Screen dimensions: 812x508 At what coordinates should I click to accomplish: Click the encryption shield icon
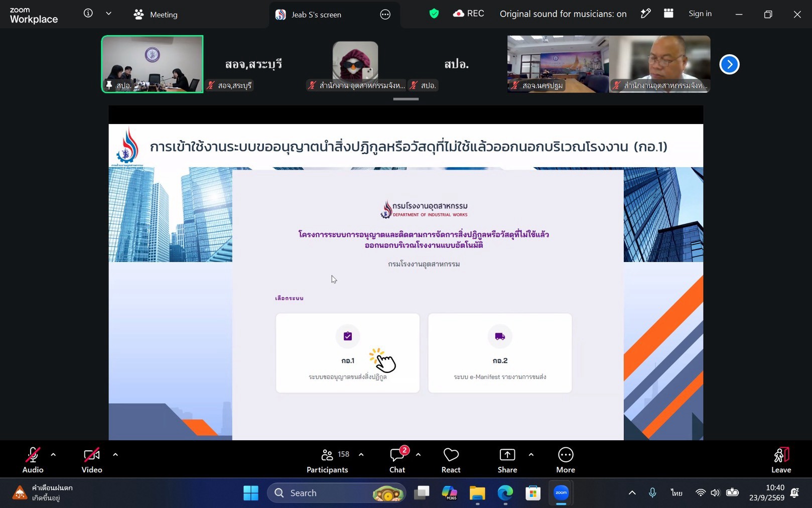434,14
